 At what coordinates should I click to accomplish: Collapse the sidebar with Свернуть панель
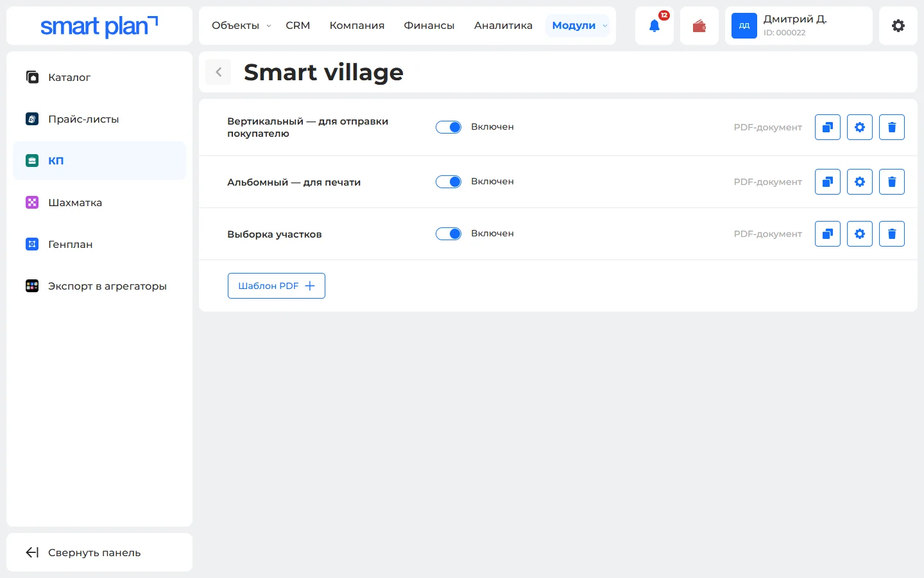tap(99, 552)
